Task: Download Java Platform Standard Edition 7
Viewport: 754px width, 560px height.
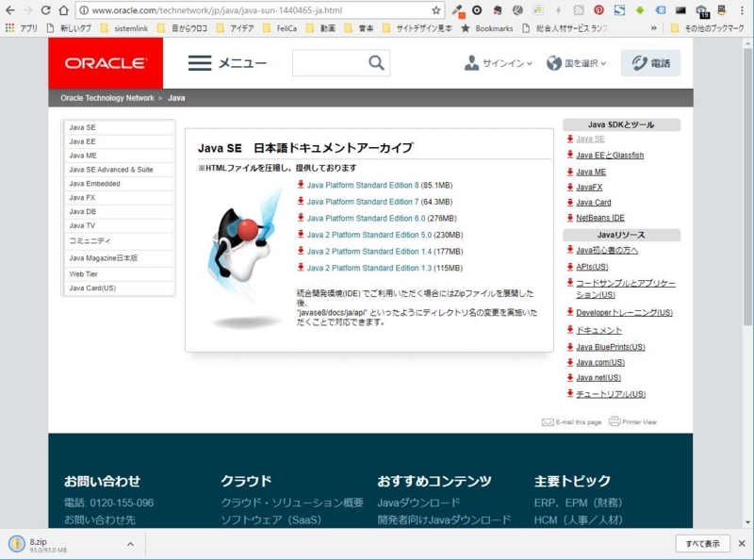Action: click(x=363, y=202)
